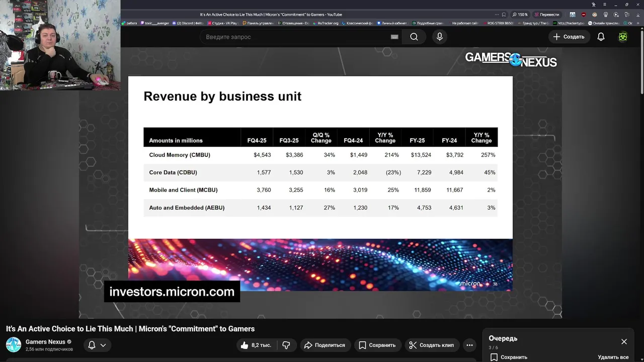
Task: Click the investors.micron.com caption in the video
Action: (x=172, y=292)
